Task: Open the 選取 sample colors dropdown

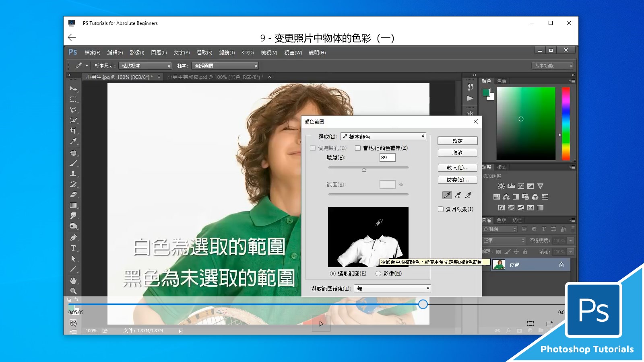Action: click(x=383, y=137)
